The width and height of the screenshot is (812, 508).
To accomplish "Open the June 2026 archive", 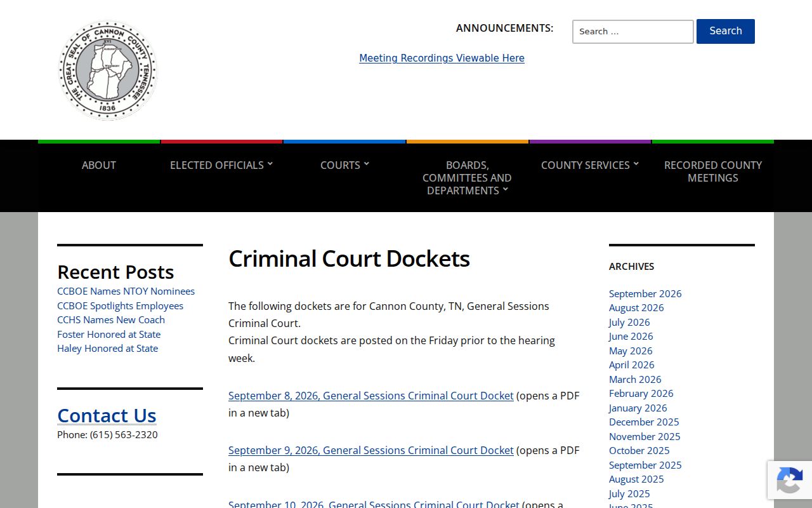I will pos(631,337).
